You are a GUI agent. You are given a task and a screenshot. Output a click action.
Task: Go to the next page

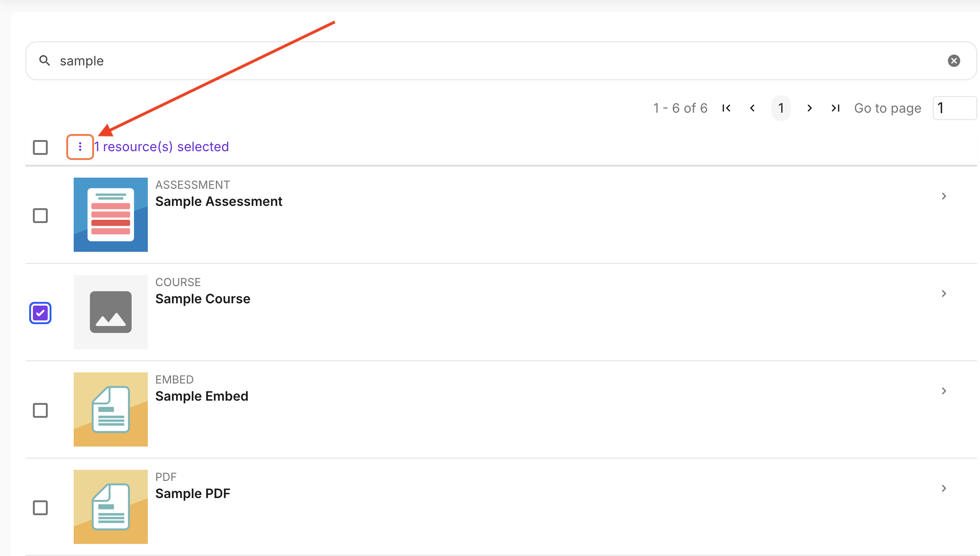(x=809, y=108)
